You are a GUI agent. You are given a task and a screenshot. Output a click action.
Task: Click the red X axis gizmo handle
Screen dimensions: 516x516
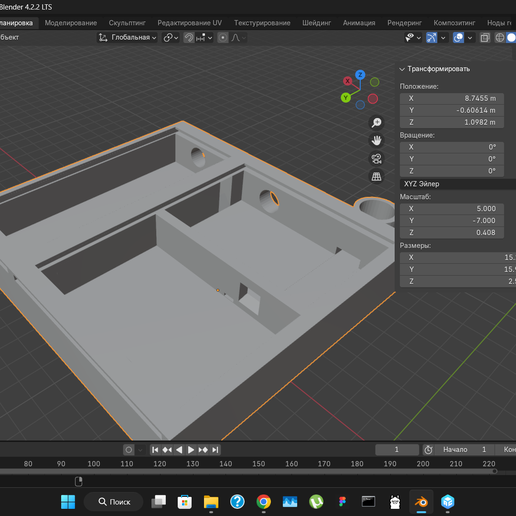[x=347, y=81]
